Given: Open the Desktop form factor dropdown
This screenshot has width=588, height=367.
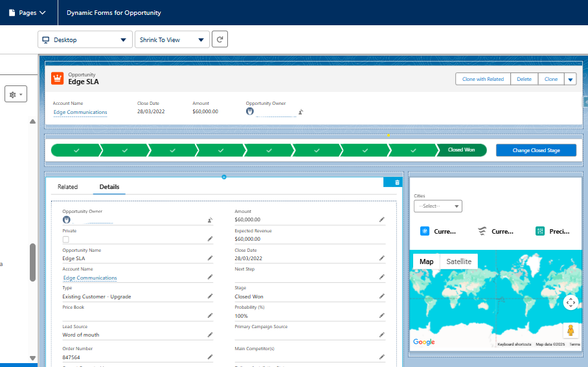Looking at the screenshot, I should point(85,39).
